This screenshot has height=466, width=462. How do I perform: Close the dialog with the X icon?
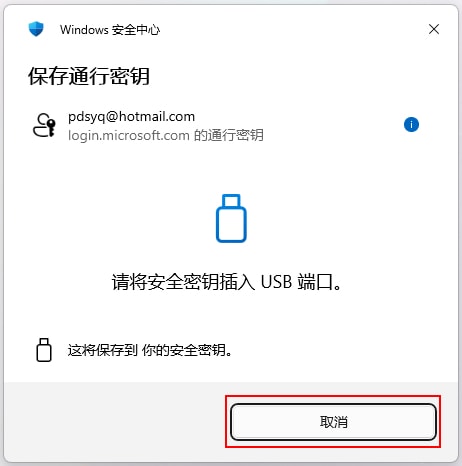click(x=434, y=29)
